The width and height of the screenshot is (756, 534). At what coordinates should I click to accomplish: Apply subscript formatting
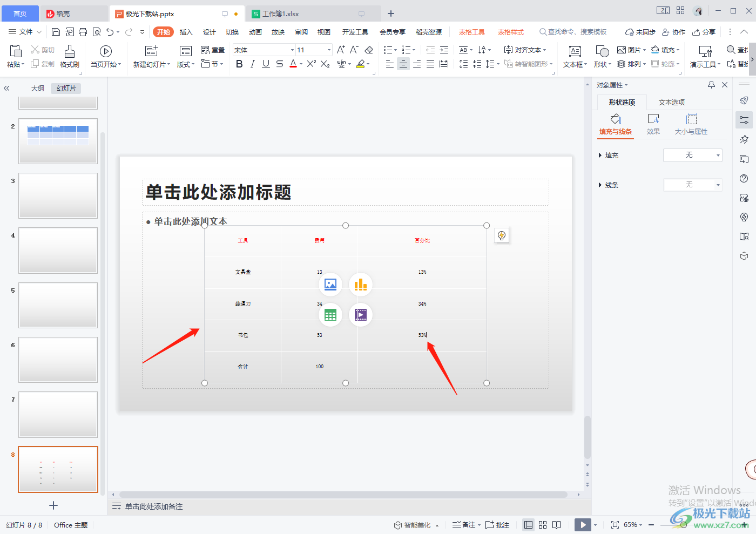[325, 64]
